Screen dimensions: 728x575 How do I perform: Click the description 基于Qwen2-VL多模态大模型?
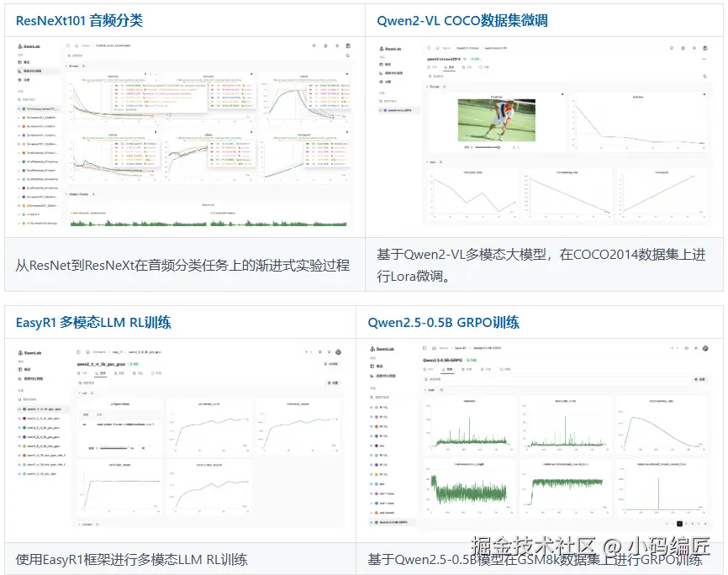click(541, 265)
